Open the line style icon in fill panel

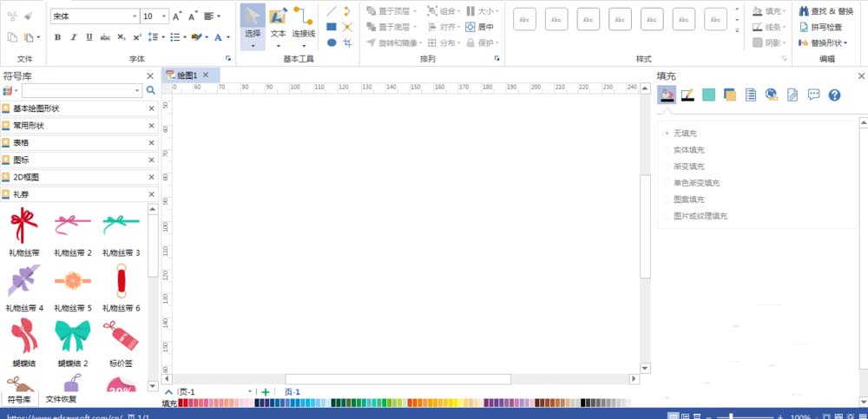tap(687, 95)
